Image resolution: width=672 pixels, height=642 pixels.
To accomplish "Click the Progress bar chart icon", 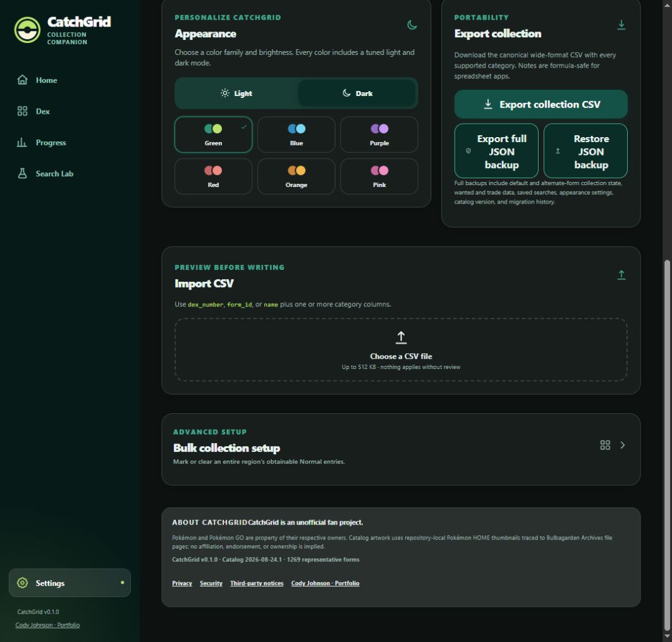I will (22, 142).
